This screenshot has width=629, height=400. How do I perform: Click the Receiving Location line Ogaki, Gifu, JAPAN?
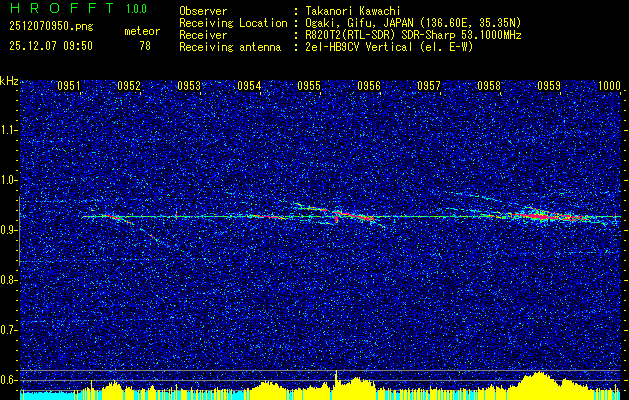point(411,23)
